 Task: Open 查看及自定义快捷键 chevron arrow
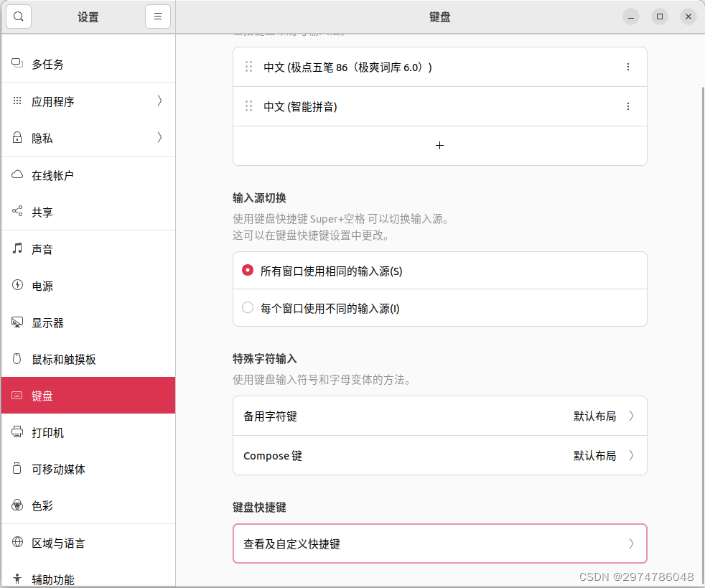(631, 543)
